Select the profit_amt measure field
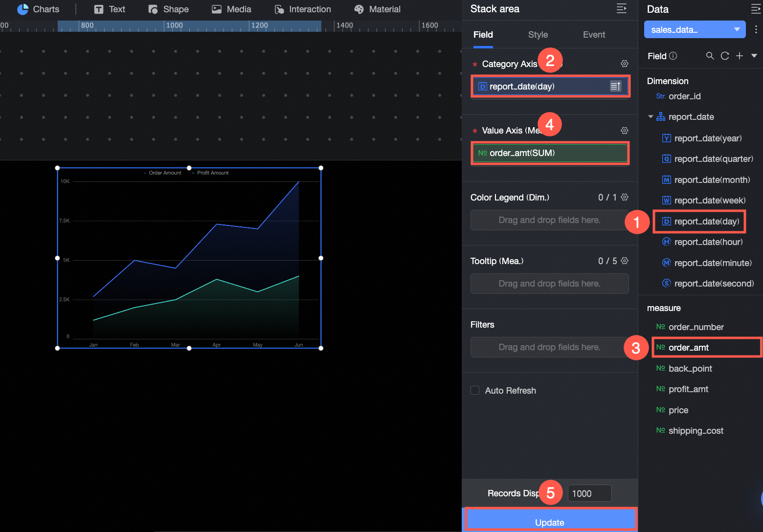The width and height of the screenshot is (763, 532). coord(688,389)
